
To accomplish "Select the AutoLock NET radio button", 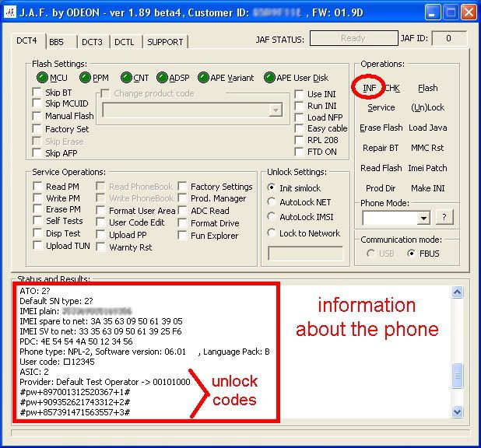I will click(x=271, y=201).
